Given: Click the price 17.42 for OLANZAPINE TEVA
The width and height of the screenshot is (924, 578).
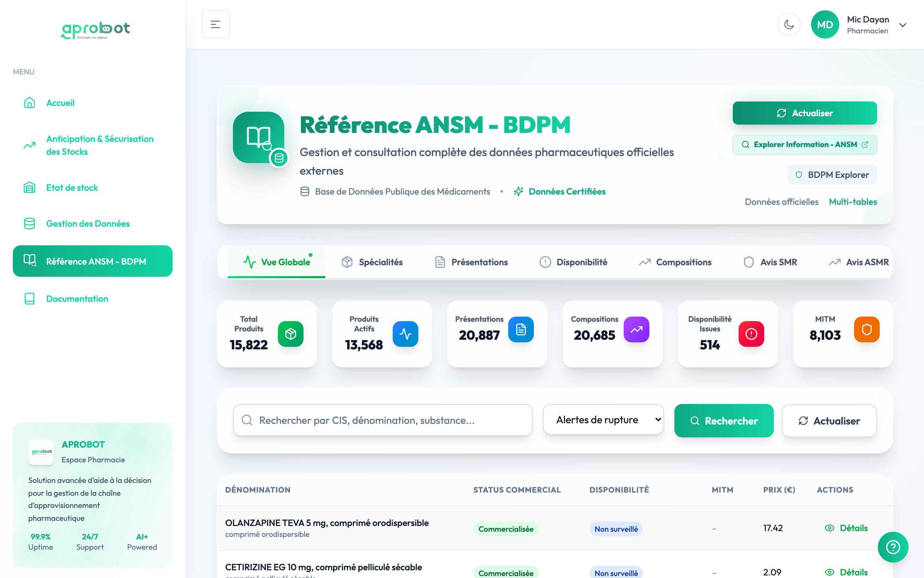Looking at the screenshot, I should (773, 528).
